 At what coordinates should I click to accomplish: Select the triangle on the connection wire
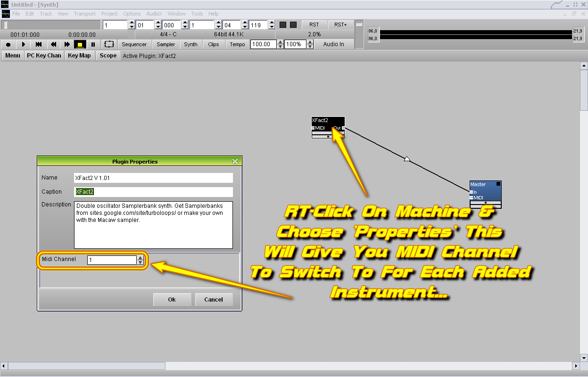407,159
